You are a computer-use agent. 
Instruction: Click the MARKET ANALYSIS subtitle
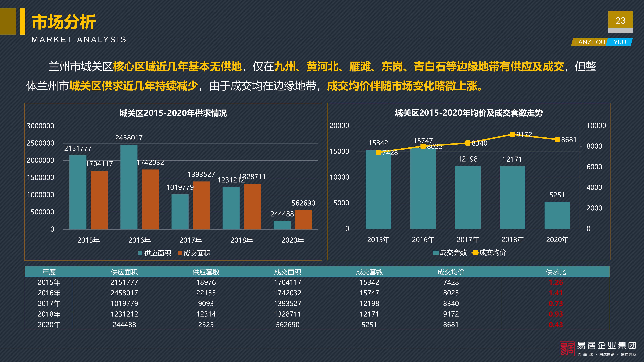tap(79, 39)
